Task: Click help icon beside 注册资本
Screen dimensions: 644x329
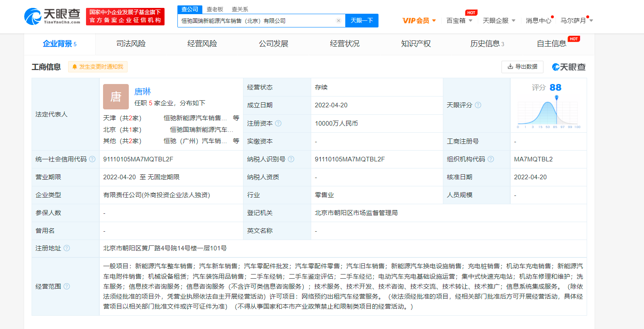Action: pyautogui.click(x=278, y=124)
